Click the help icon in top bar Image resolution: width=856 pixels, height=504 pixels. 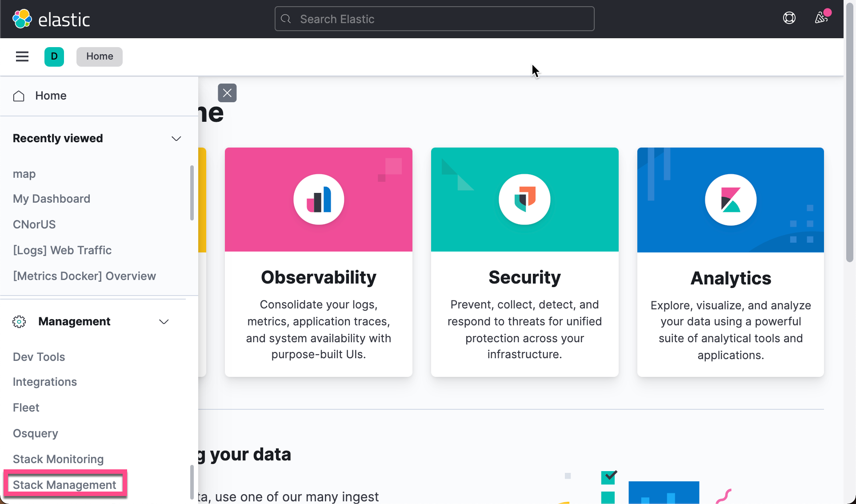click(789, 18)
